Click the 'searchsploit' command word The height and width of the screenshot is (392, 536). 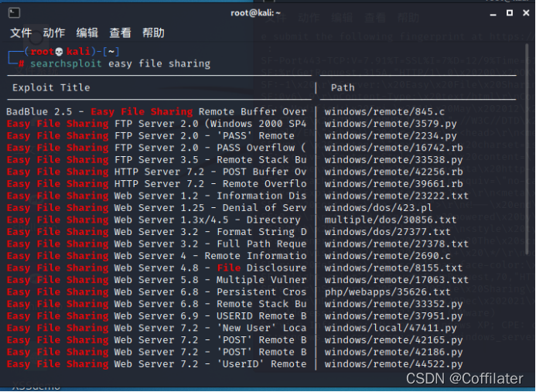click(66, 63)
